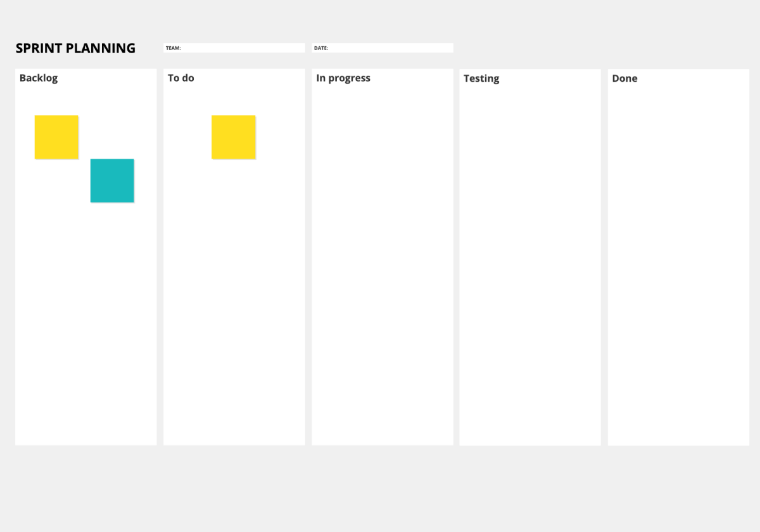Click the DATE: label text
The width and height of the screenshot is (760, 532).
(x=321, y=48)
